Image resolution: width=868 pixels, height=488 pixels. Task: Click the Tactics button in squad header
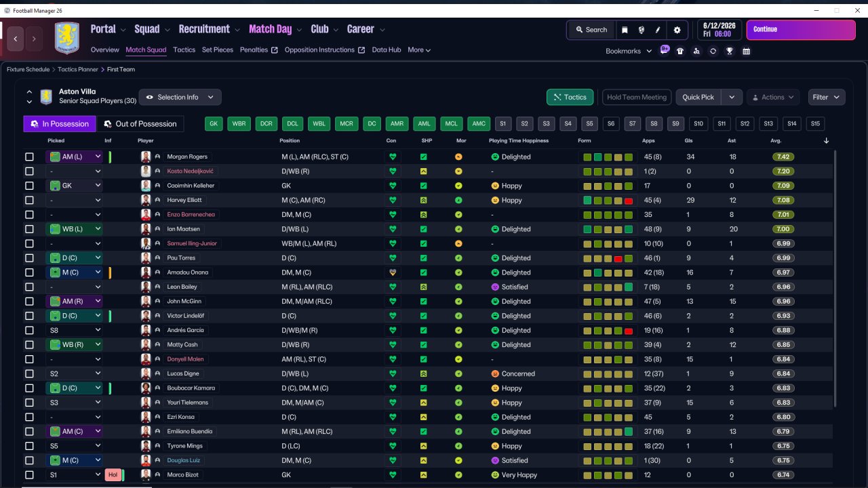tap(570, 97)
